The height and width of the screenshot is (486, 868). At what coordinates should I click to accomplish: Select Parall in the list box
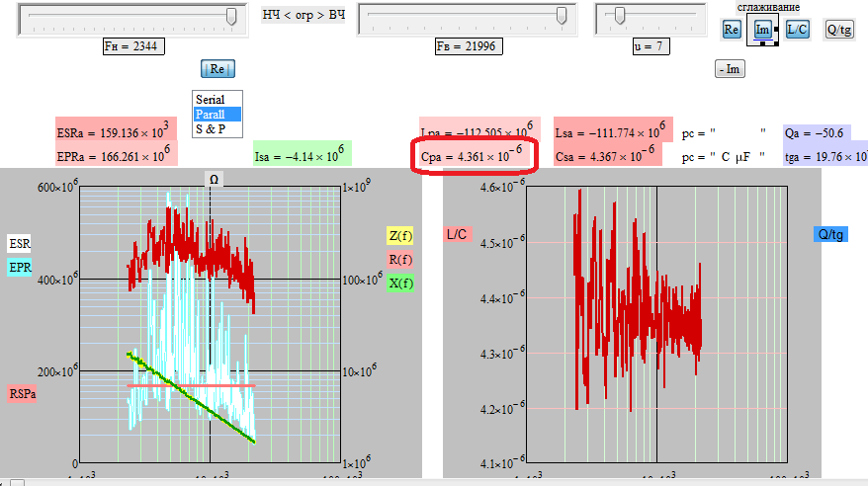tap(217, 114)
